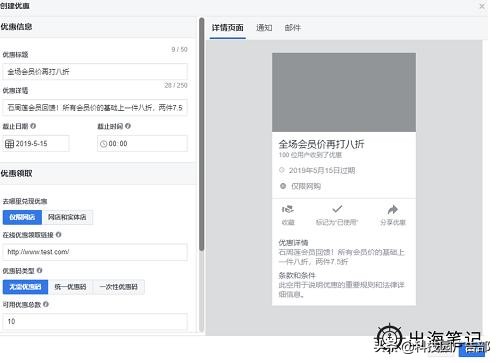Click the clock icon beside 2019年5月15日过期

click(x=282, y=170)
